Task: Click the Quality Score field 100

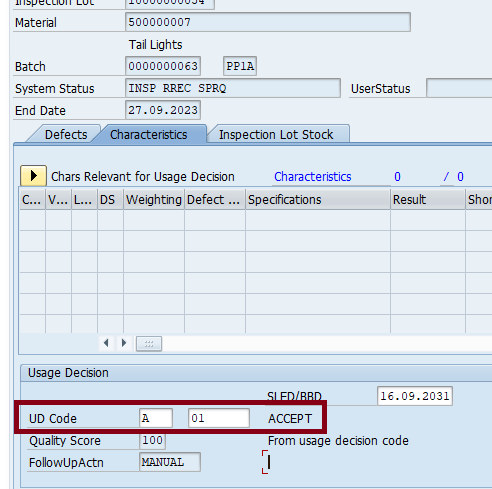Action: pyautogui.click(x=152, y=440)
